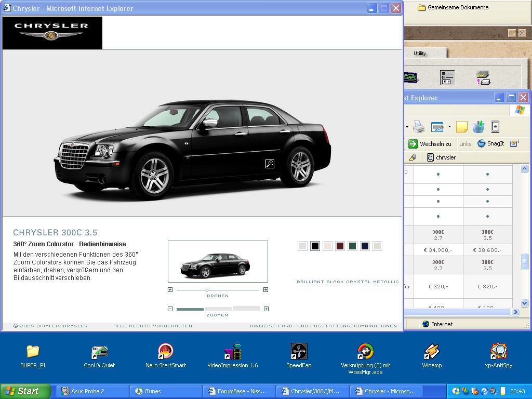Click Brilliant Black Crystal Metallic color name
This screenshot has width=532, height=399.
pyautogui.click(x=348, y=282)
